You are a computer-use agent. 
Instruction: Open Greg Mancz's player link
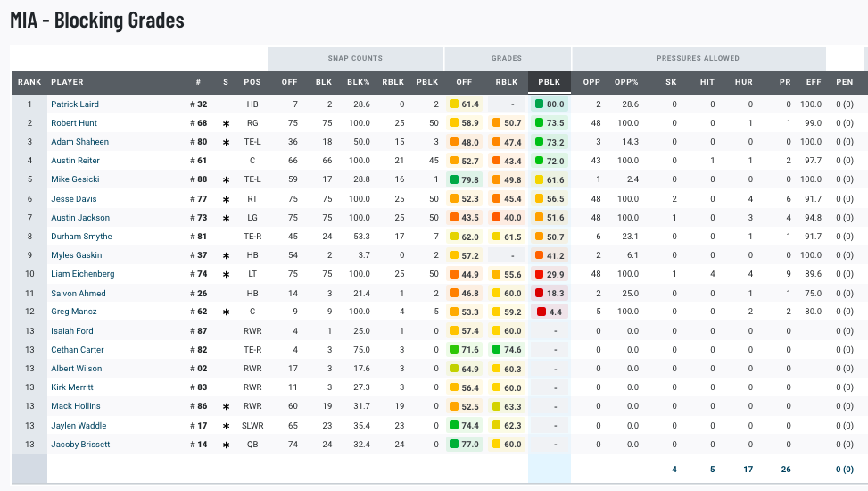[74, 312]
